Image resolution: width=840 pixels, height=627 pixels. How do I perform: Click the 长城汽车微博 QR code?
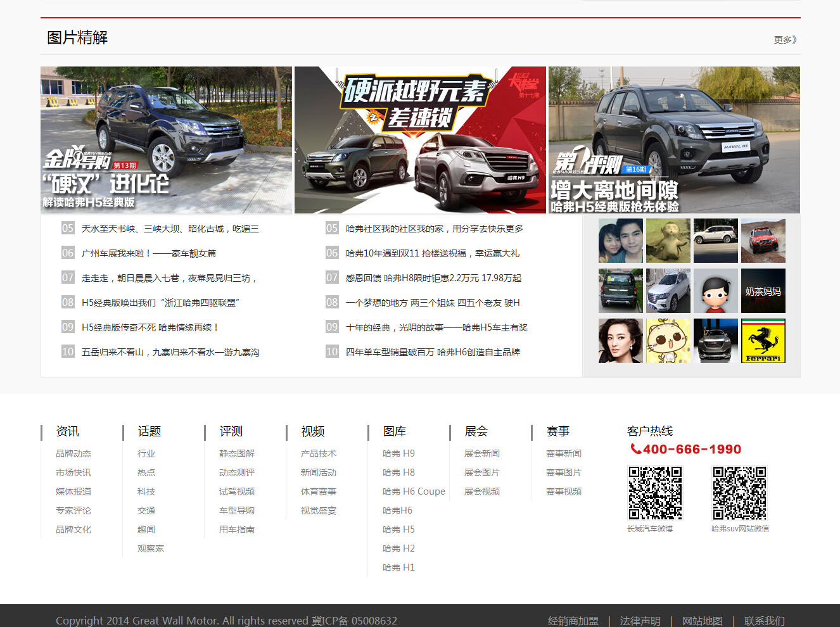tap(655, 493)
